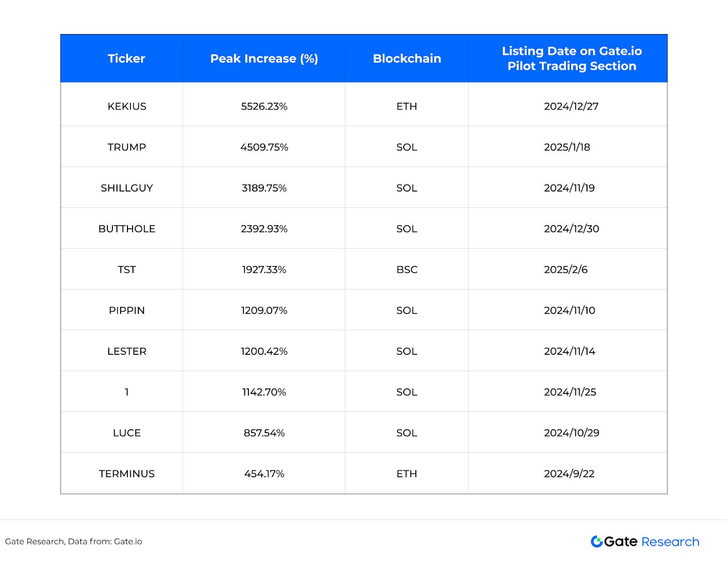Click the Gate Research logo icon

[597, 541]
